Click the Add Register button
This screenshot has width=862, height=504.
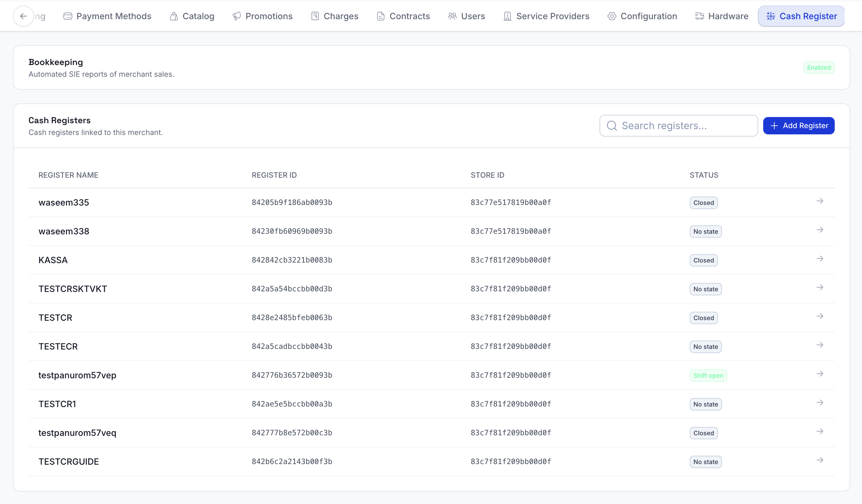(799, 126)
